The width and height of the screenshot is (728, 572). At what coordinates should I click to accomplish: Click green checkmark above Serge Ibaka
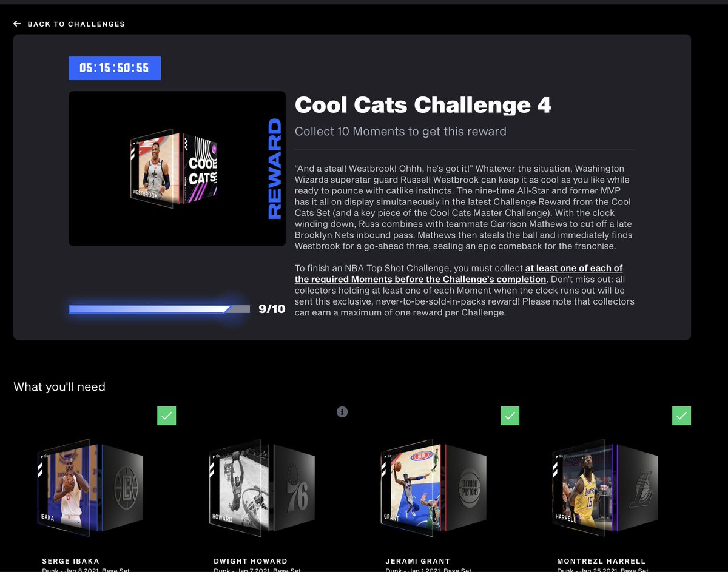click(x=167, y=416)
